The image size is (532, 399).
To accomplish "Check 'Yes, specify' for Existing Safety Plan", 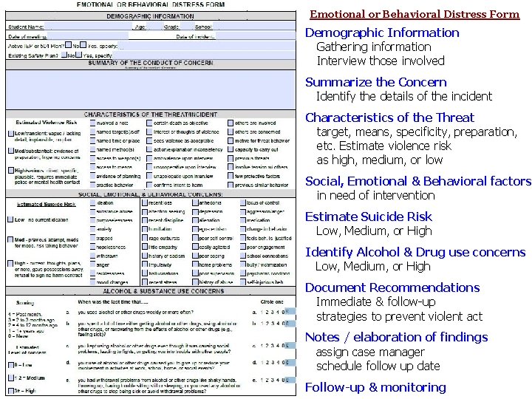I will click(79, 55).
